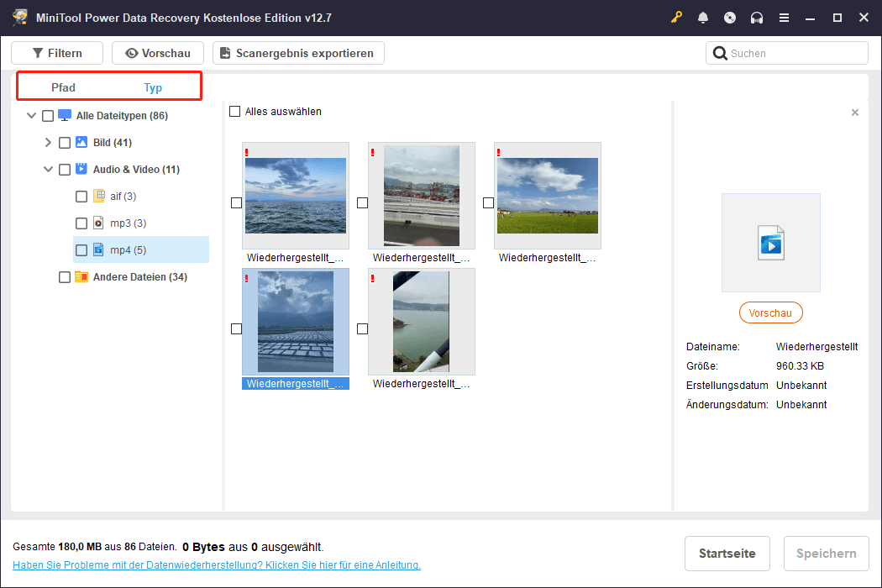Image resolution: width=882 pixels, height=588 pixels.
Task: Click the Vorschau button in the preview panel
Action: tap(770, 312)
